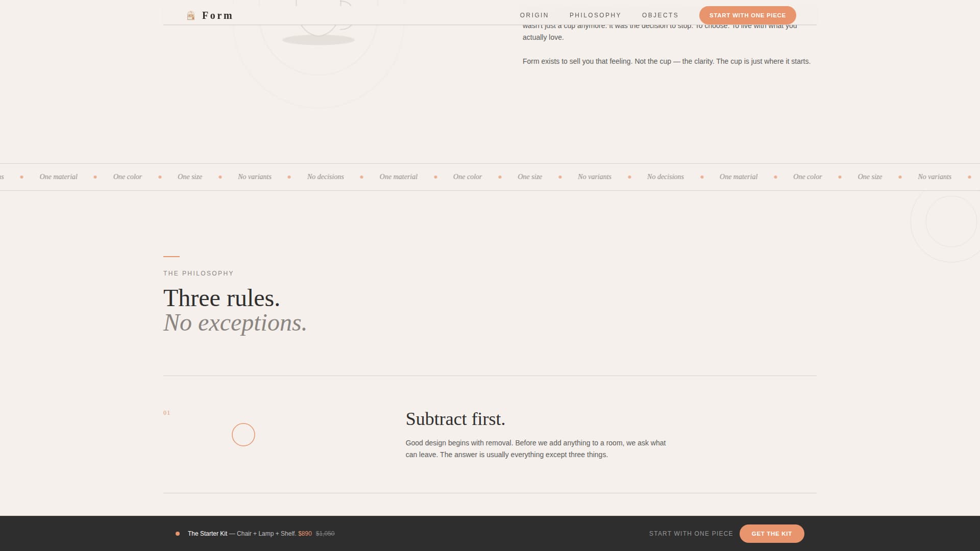Click the Three rules. headline

(222, 298)
